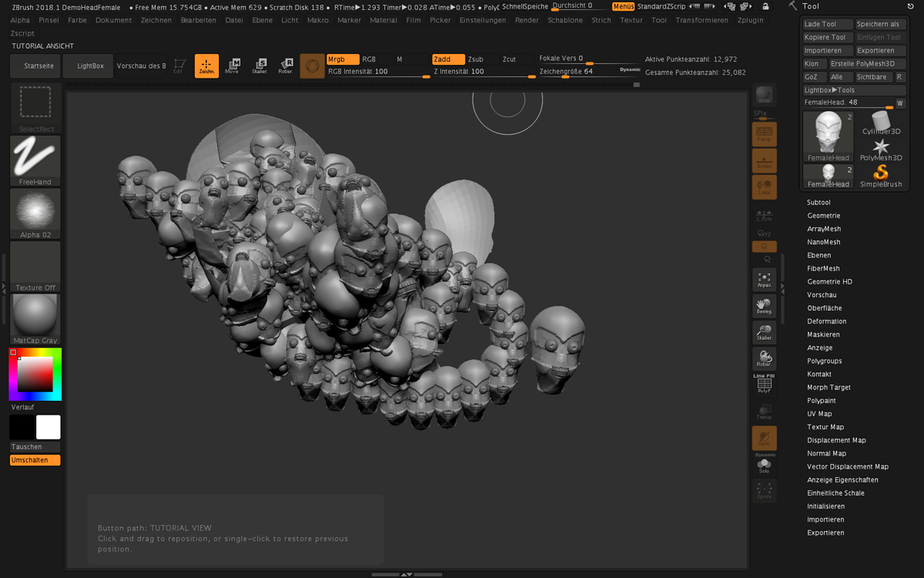The width and height of the screenshot is (924, 578).
Task: Expand the Displacement Map section
Action: (836, 440)
